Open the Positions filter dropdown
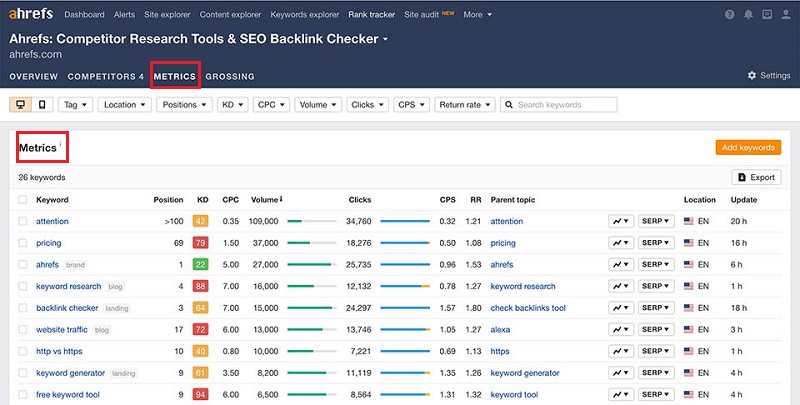The height and width of the screenshot is (405, 800). 184,105
